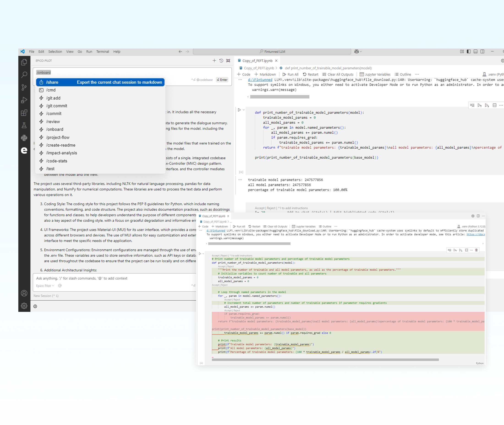
Task: Choose the /git:commit slash command
Action: point(100,106)
